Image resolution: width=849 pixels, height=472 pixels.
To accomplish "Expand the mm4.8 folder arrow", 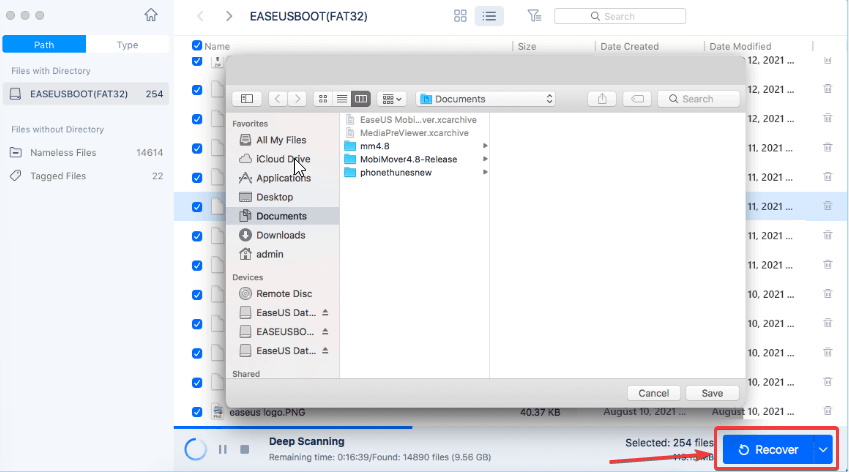I will point(485,146).
